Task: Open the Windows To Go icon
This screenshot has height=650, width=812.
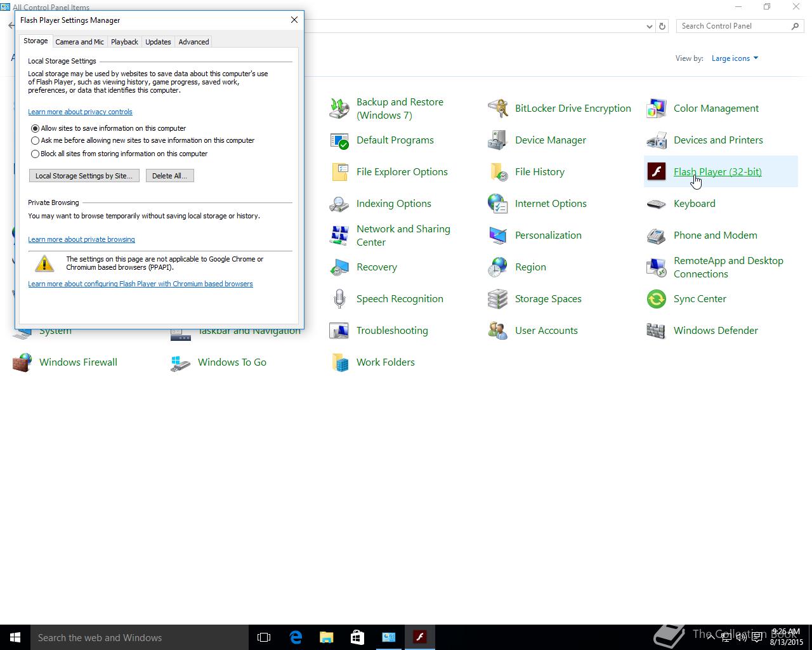Action: (x=181, y=362)
